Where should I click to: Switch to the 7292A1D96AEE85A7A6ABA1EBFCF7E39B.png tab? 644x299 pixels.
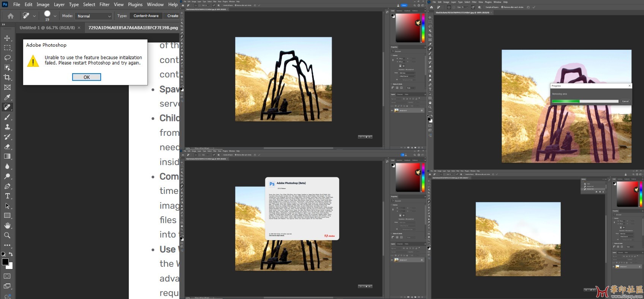click(x=133, y=28)
